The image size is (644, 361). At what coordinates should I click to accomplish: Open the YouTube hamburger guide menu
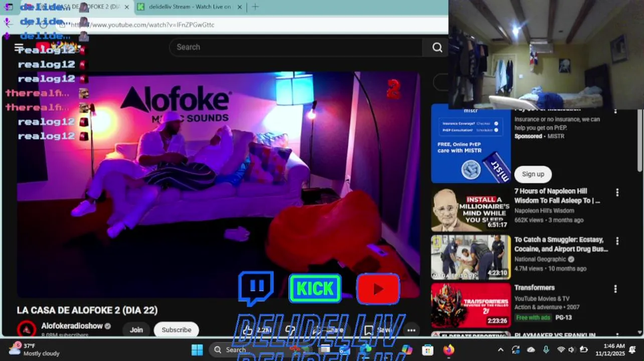[19, 48]
